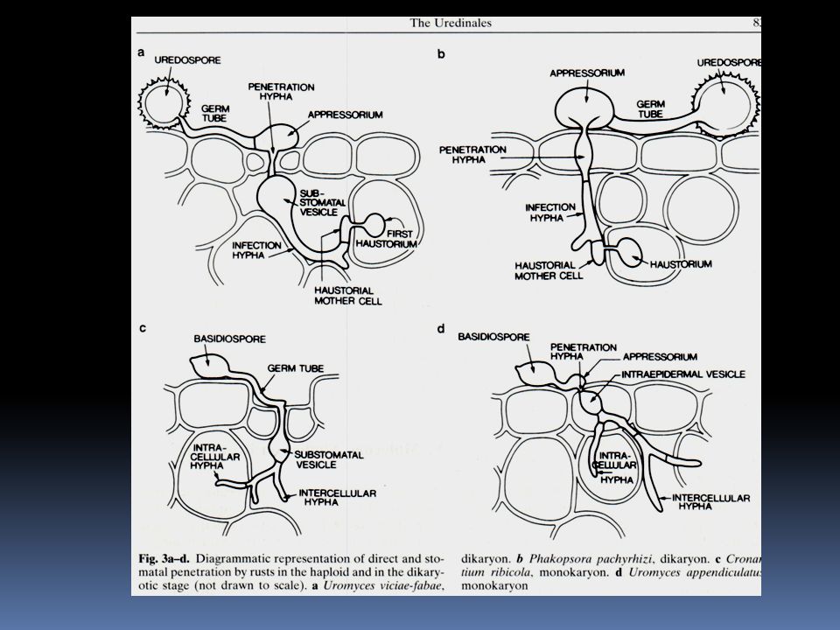The width and height of the screenshot is (840, 630).
Task: Select the APPRESSORIUM label in panel d
Action: (x=660, y=357)
